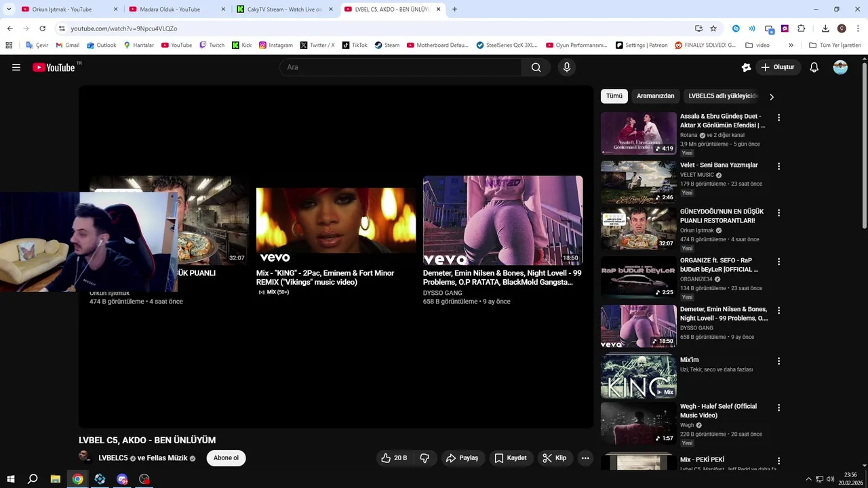This screenshot has height=488, width=868.
Task: Create a clip with the Klip button
Action: click(555, 458)
